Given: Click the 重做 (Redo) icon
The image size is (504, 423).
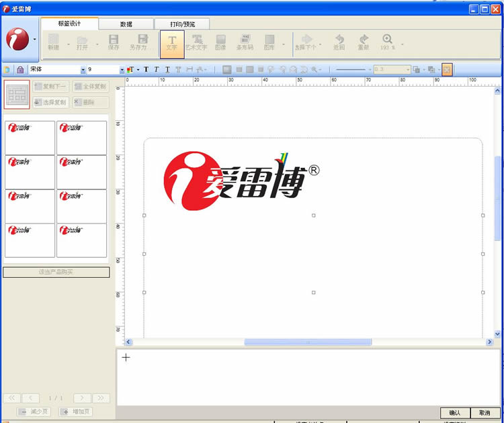Looking at the screenshot, I should 363,42.
